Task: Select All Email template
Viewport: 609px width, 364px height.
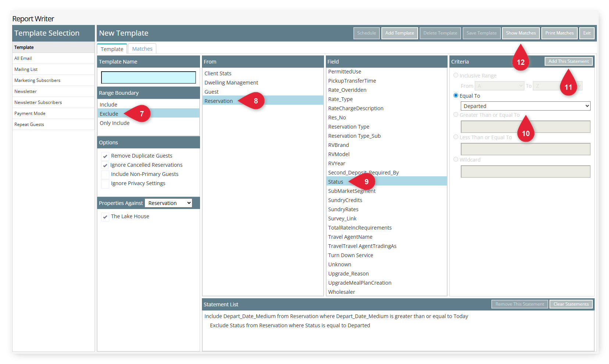Action: (53, 58)
